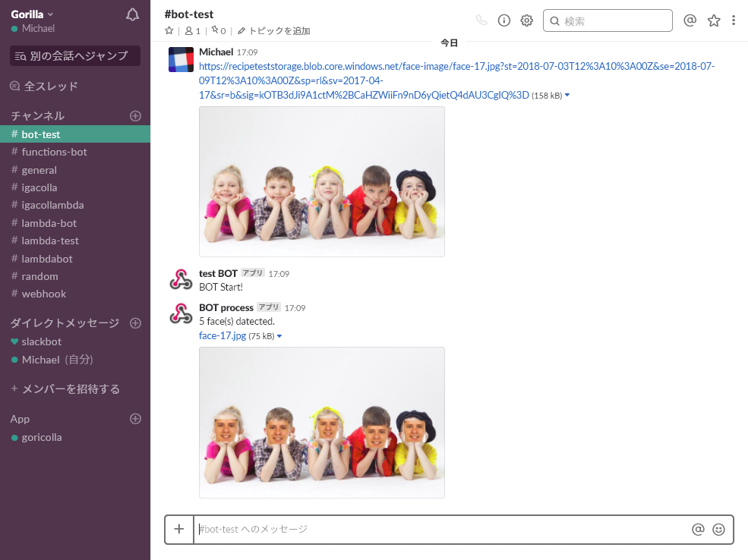Open All Threads (全スレッド)
The image size is (748, 560).
click(44, 87)
